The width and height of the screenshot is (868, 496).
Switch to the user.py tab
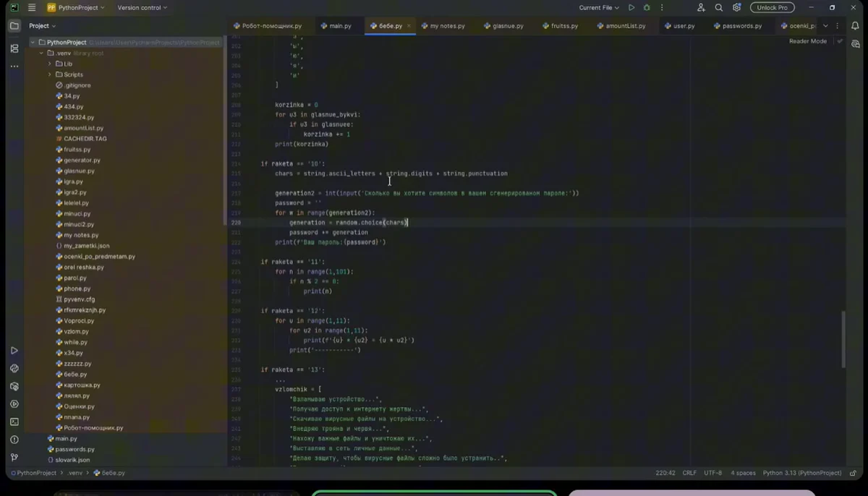(x=679, y=26)
